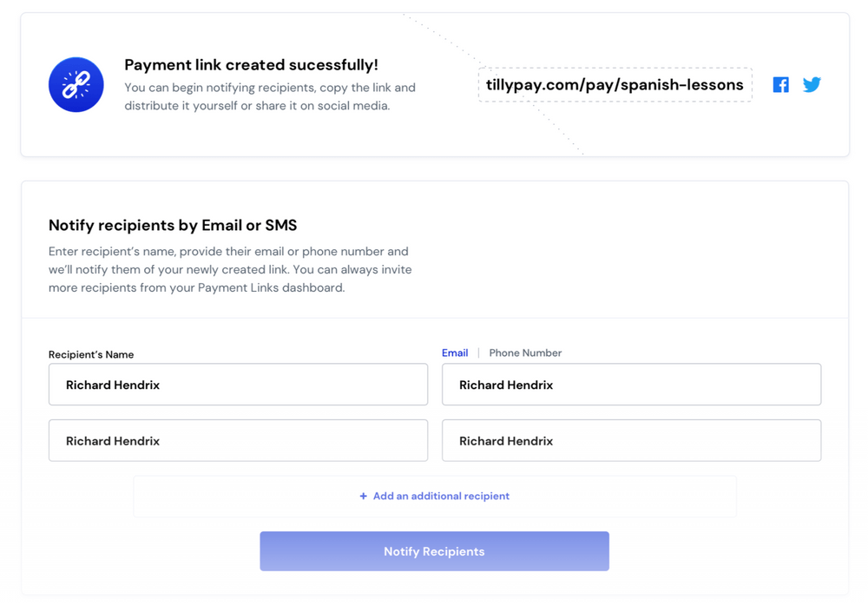
Task: Select the tillypay.com/pay/spanish-lessons link text
Action: point(615,84)
